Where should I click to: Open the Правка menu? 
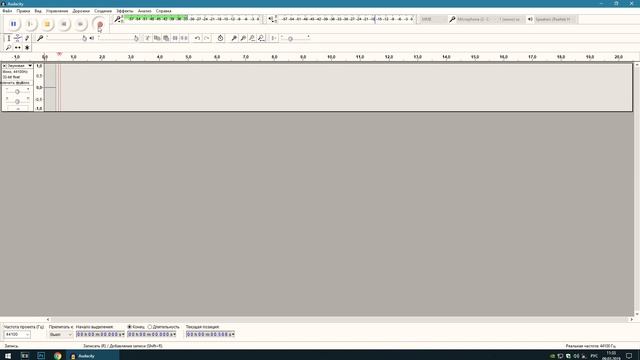(x=23, y=11)
